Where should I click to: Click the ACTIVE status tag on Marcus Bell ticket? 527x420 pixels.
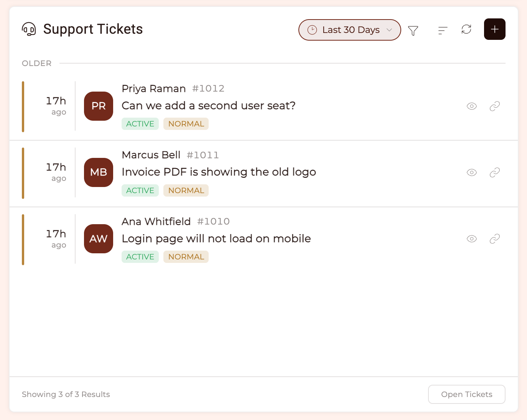pyautogui.click(x=140, y=190)
